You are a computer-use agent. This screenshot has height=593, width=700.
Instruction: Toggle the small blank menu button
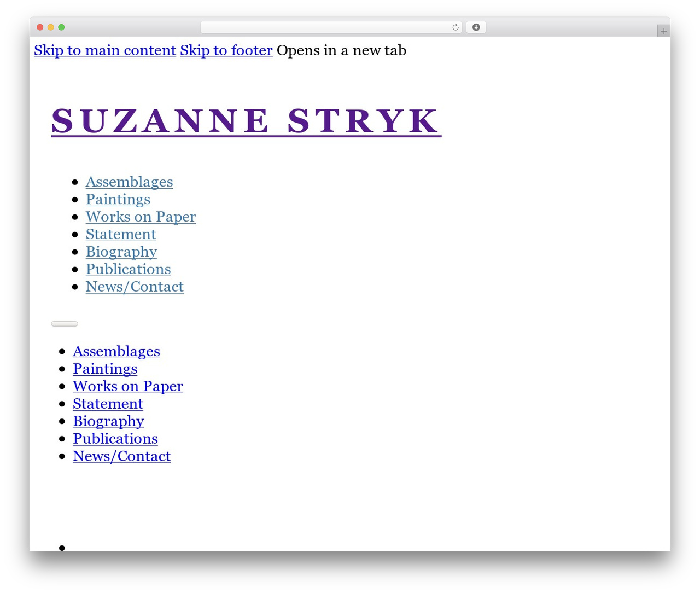pyautogui.click(x=65, y=324)
